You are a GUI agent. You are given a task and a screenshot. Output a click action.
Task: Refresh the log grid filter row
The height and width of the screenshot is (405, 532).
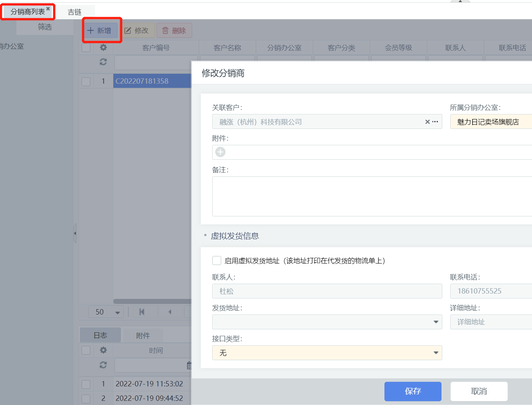pyautogui.click(x=103, y=365)
